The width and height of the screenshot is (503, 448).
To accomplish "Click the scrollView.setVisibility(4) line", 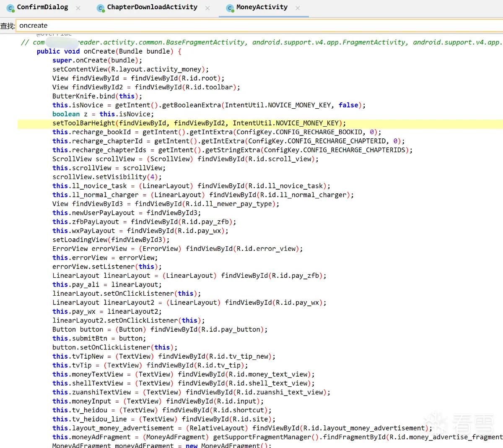I will point(106,177).
